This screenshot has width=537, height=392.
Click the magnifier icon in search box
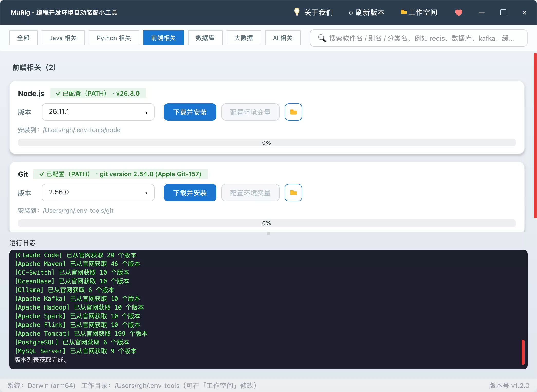(322, 38)
